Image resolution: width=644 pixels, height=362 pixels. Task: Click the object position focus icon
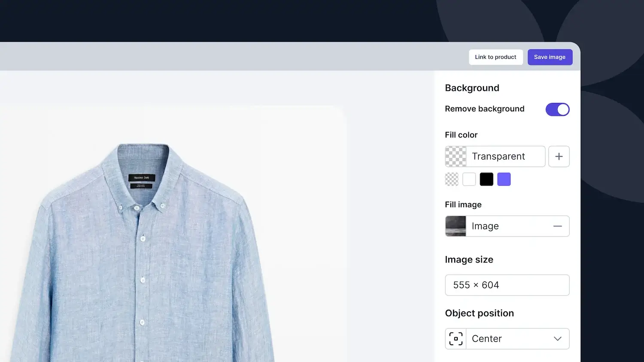click(456, 339)
